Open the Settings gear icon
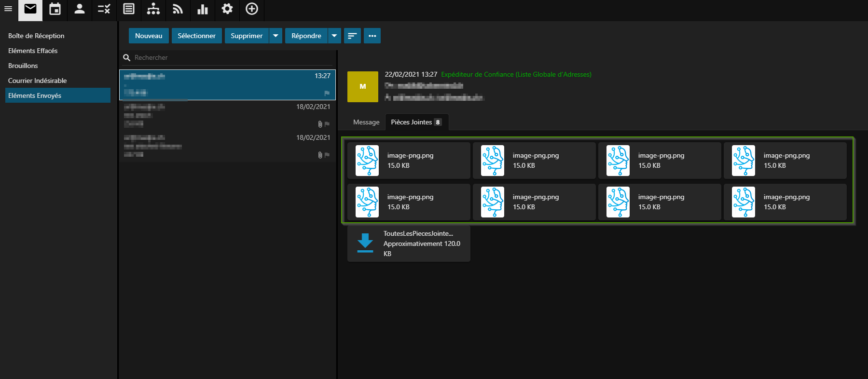The image size is (868, 379). click(x=227, y=9)
